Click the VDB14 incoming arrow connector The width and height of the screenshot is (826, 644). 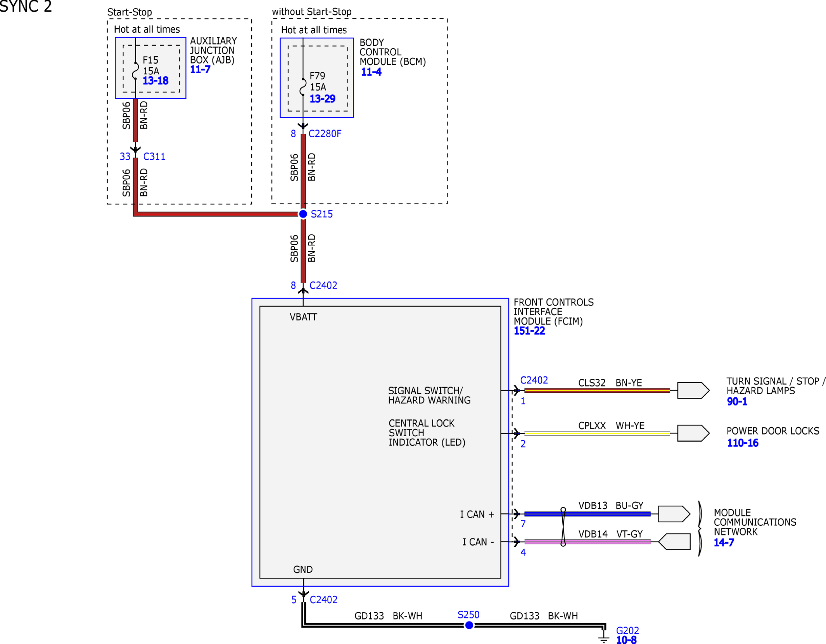tap(675, 542)
